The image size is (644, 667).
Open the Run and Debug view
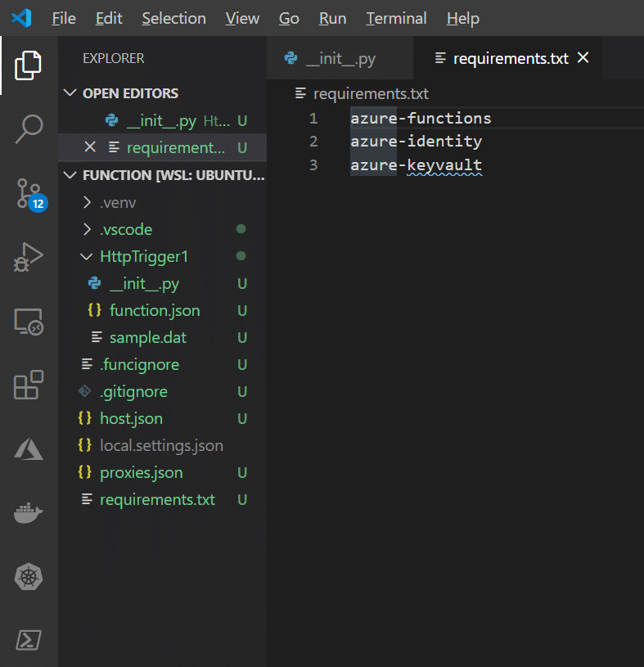(x=29, y=257)
